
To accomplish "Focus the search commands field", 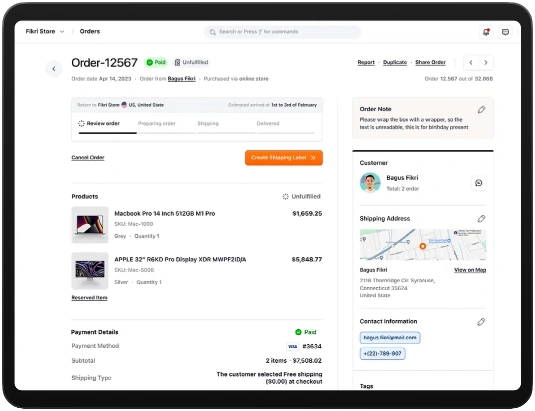I will [x=282, y=32].
